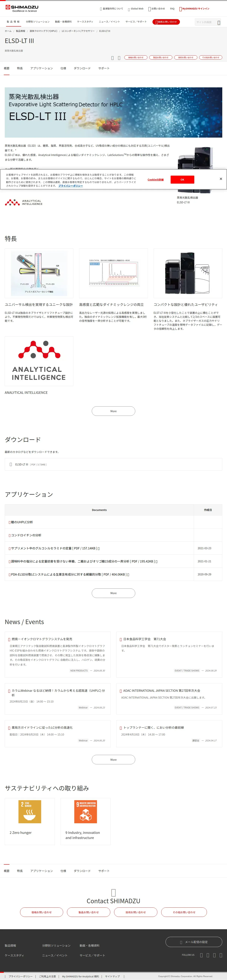
Task: Click the More button below the Documents table
Action: [113, 593]
